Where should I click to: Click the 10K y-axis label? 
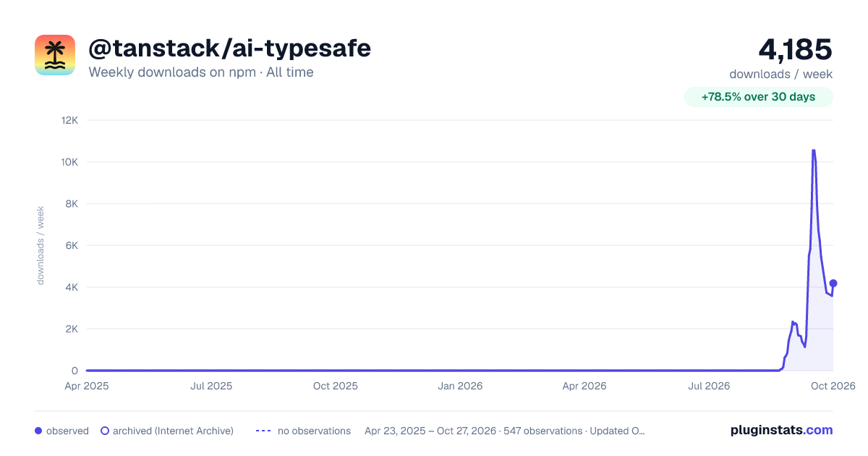click(x=70, y=162)
